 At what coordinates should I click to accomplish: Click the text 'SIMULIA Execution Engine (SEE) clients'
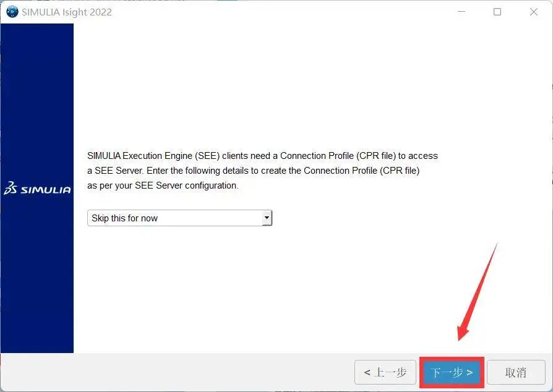[x=167, y=156]
